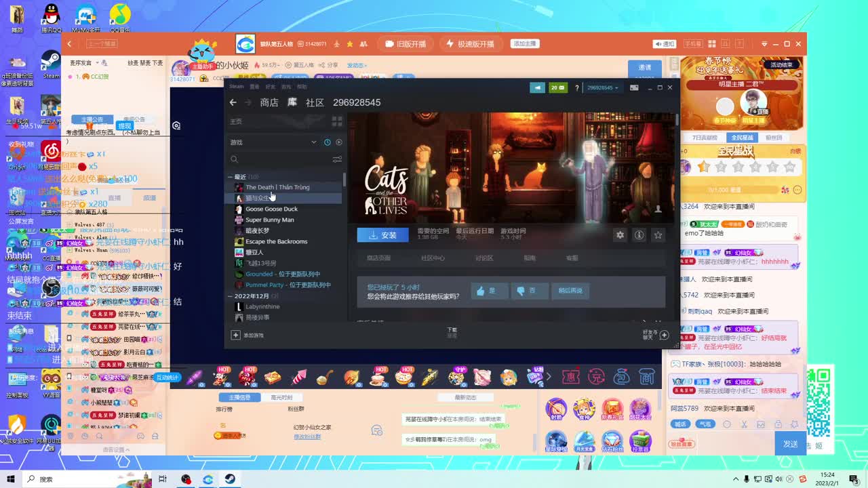Open 全民星战 tab in right panel
This screenshot has width=868, height=488.
click(x=742, y=138)
